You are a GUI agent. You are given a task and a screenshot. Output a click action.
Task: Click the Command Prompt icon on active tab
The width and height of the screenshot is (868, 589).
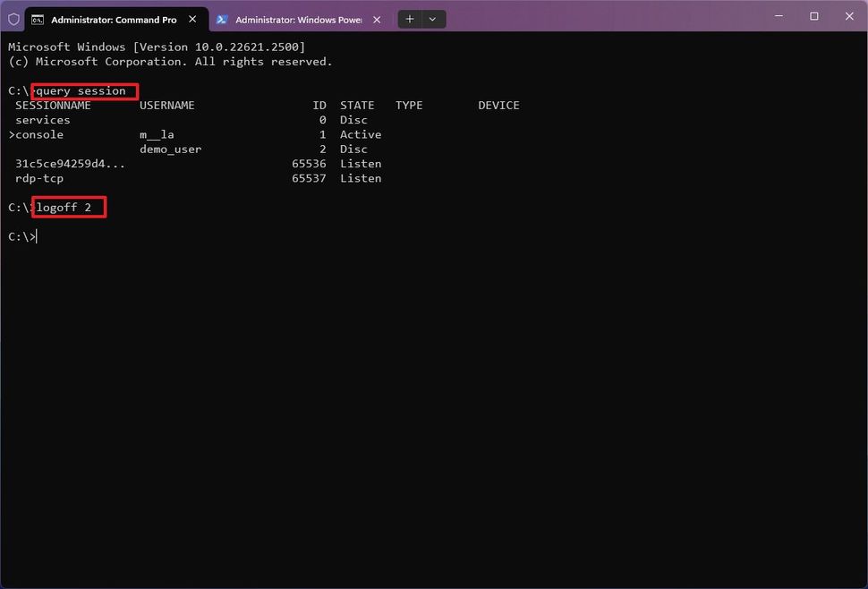pos(37,18)
